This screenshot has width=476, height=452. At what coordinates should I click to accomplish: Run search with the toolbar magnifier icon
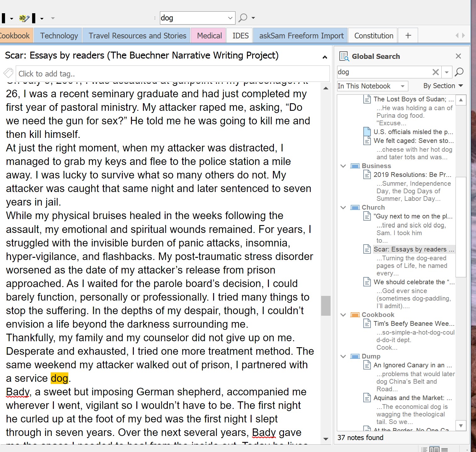coord(243,18)
